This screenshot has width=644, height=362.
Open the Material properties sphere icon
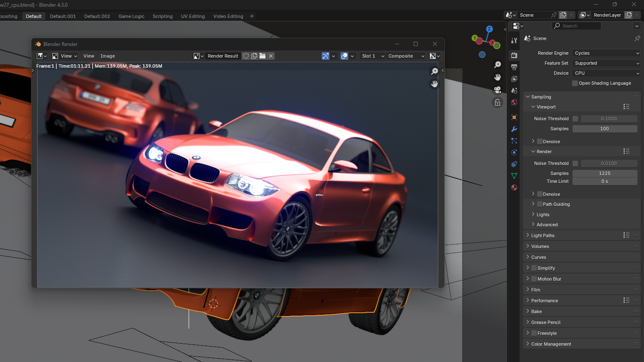(514, 187)
